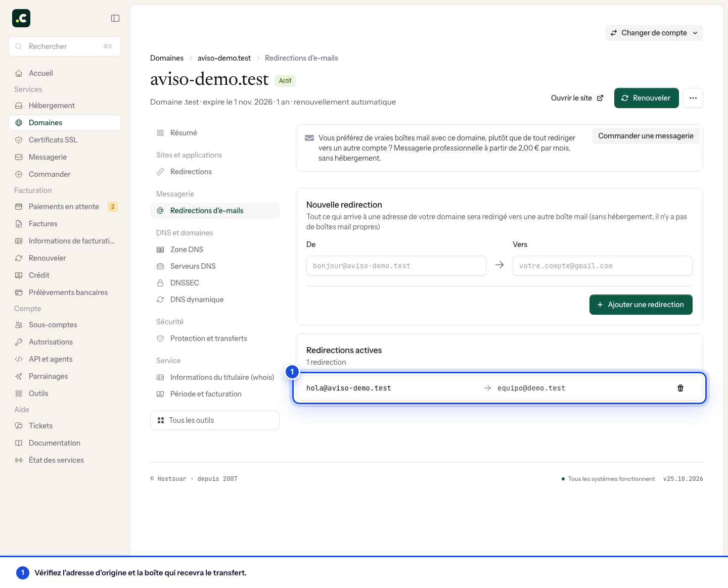This screenshot has height=588, width=728.
Task: Go to Hébergement in the sidebar
Action: point(65,106)
